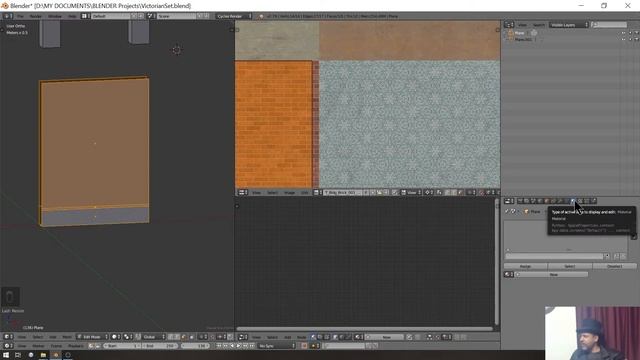This screenshot has height=360, width=640.
Task: Open the Render properties tab icon
Action: [520, 200]
